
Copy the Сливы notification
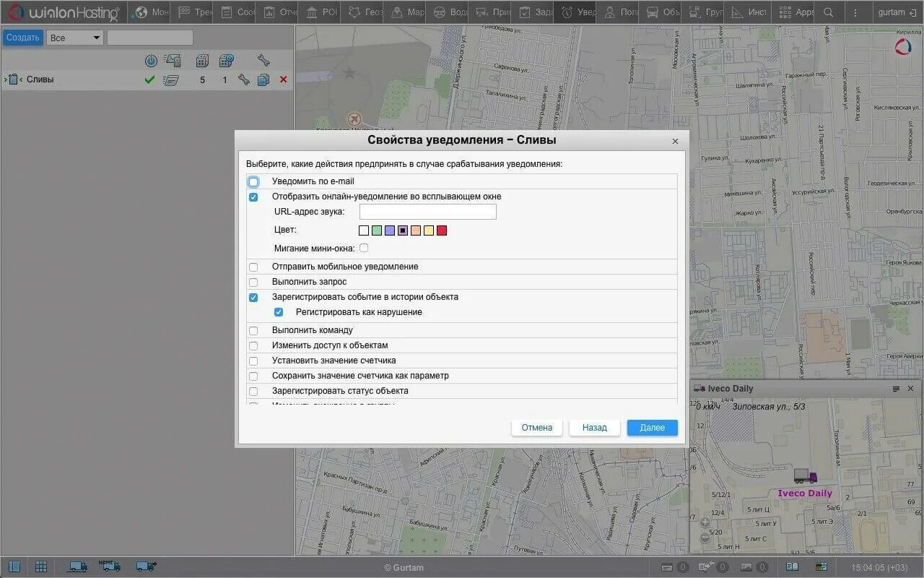[263, 79]
